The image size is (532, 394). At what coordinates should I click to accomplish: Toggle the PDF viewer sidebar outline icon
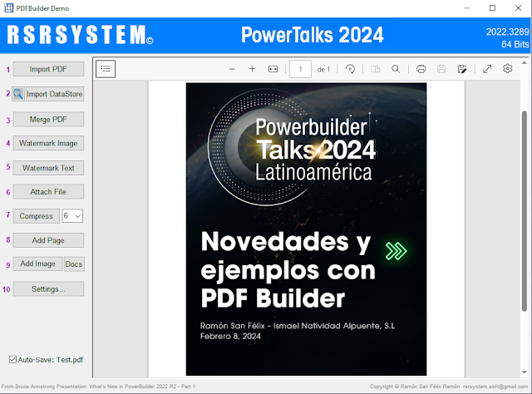click(106, 69)
